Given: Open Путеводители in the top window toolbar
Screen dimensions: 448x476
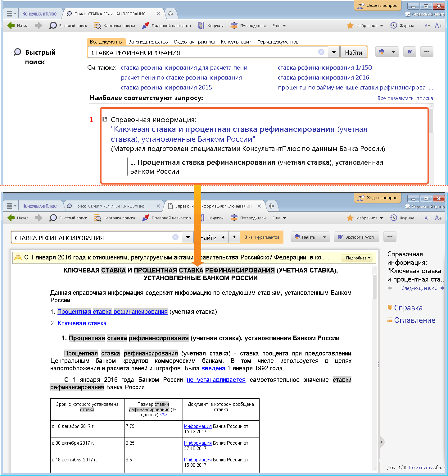Looking at the screenshot, I should [248, 25].
